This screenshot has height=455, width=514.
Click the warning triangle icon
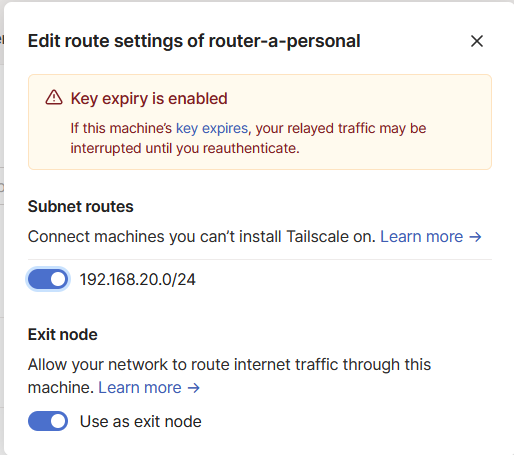[54, 98]
